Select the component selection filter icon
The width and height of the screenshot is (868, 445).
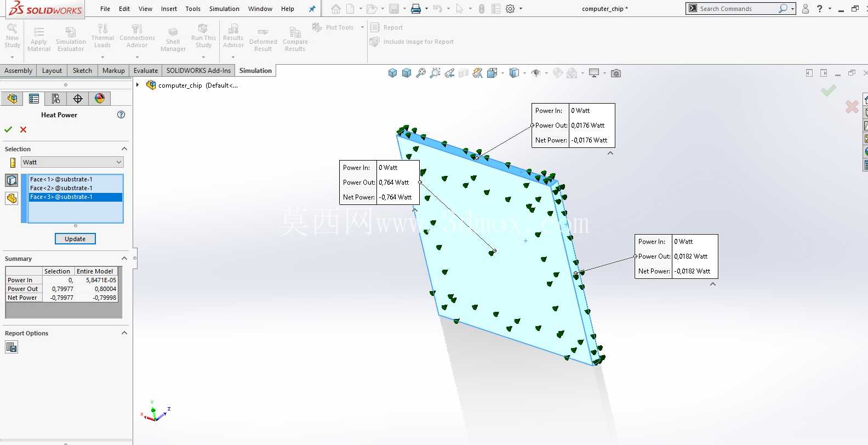click(x=12, y=198)
